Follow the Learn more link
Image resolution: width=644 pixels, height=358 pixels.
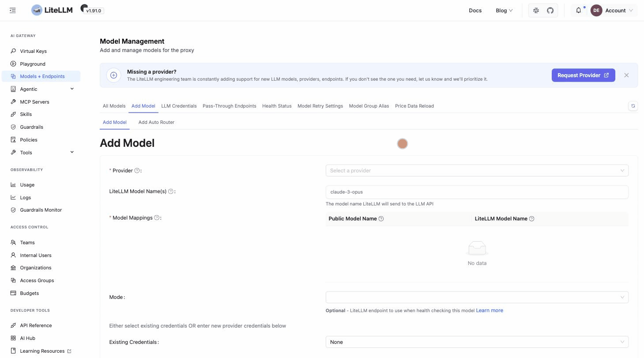(490, 310)
